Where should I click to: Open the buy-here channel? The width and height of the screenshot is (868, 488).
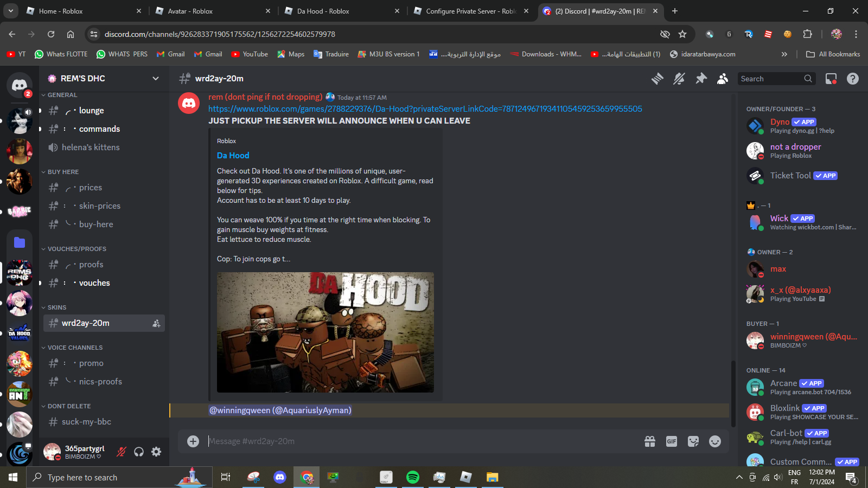[104, 224]
